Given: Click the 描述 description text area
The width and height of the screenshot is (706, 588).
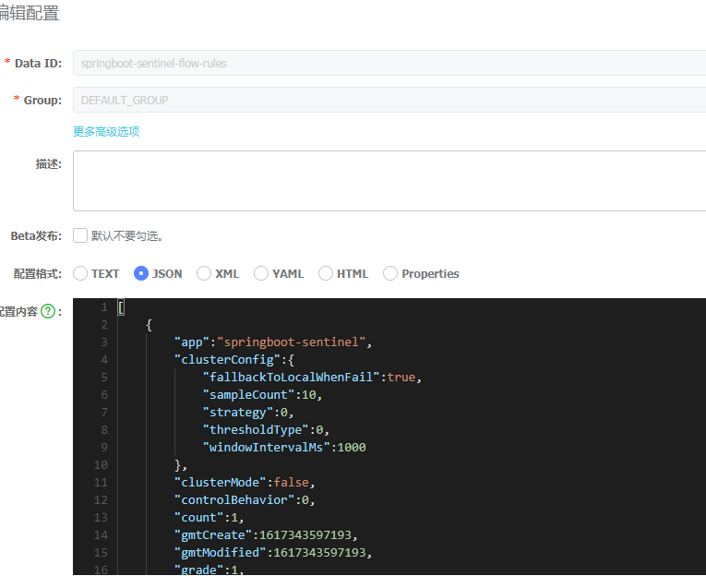Looking at the screenshot, I should (389, 181).
